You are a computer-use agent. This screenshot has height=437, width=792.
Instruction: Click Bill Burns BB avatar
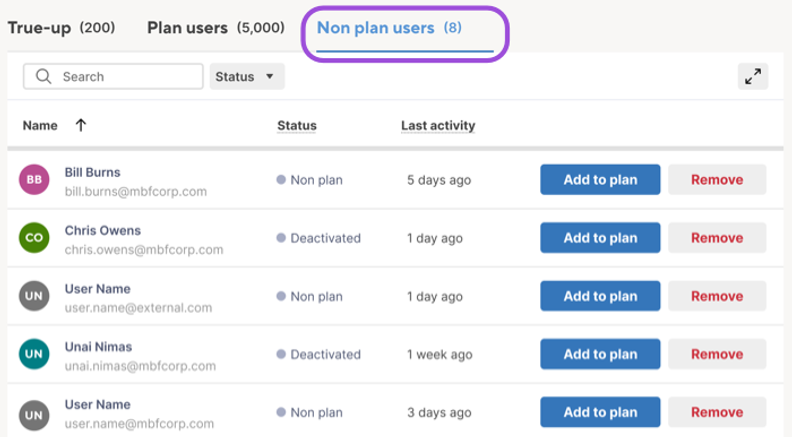34,179
